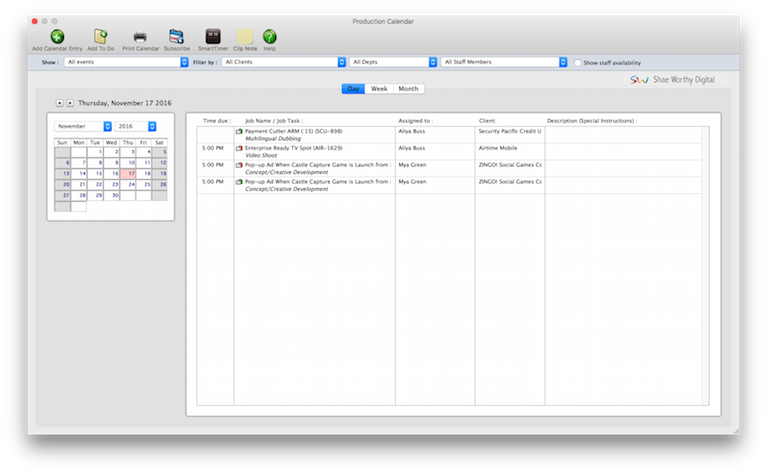
Task: Open the 2016 year selector
Action: [137, 126]
